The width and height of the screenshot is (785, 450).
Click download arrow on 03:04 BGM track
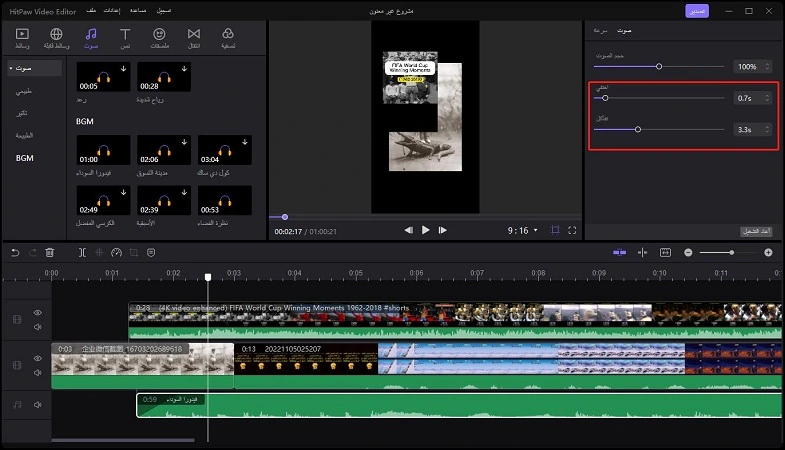(x=245, y=142)
